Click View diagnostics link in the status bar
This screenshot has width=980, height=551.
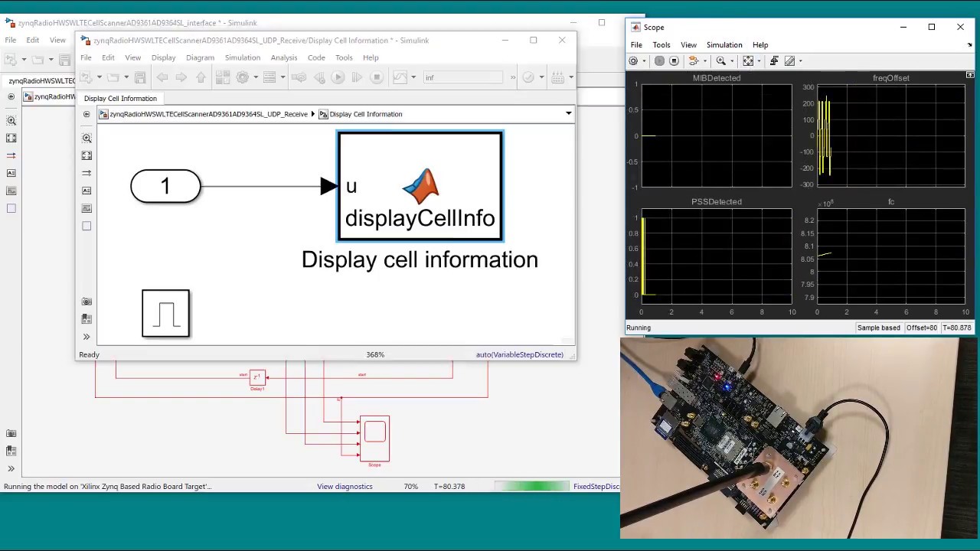(345, 487)
